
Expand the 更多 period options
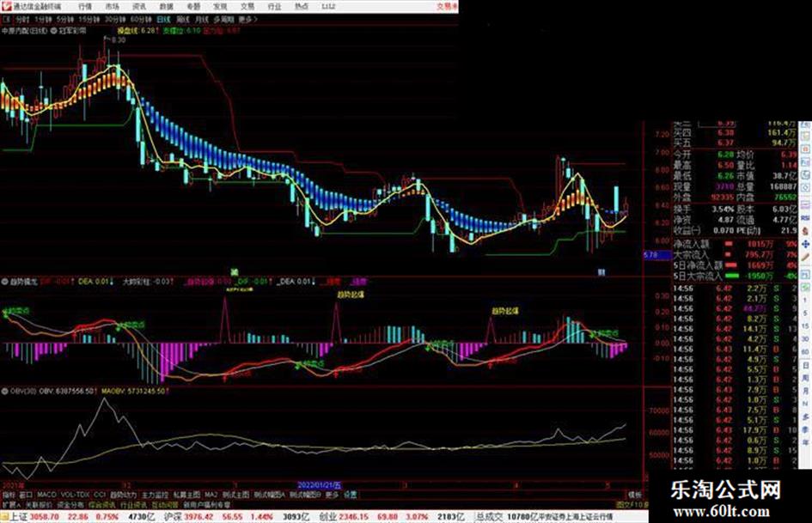(247, 20)
